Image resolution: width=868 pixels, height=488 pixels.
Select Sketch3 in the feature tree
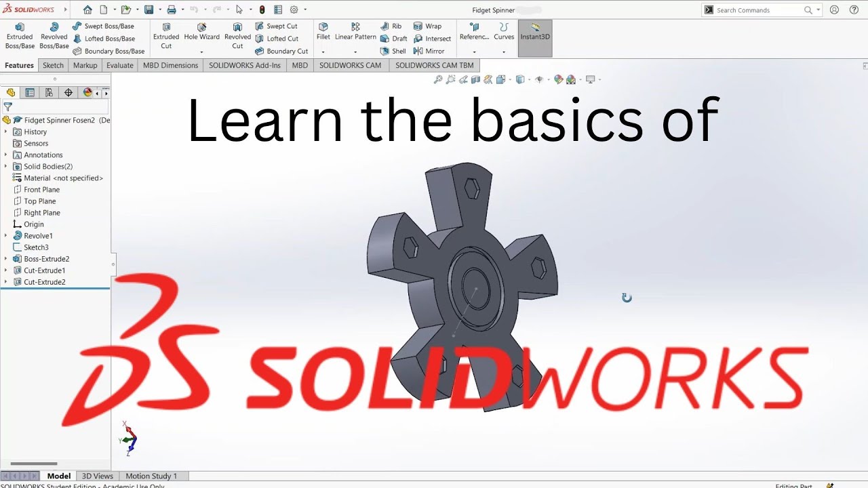31,247
